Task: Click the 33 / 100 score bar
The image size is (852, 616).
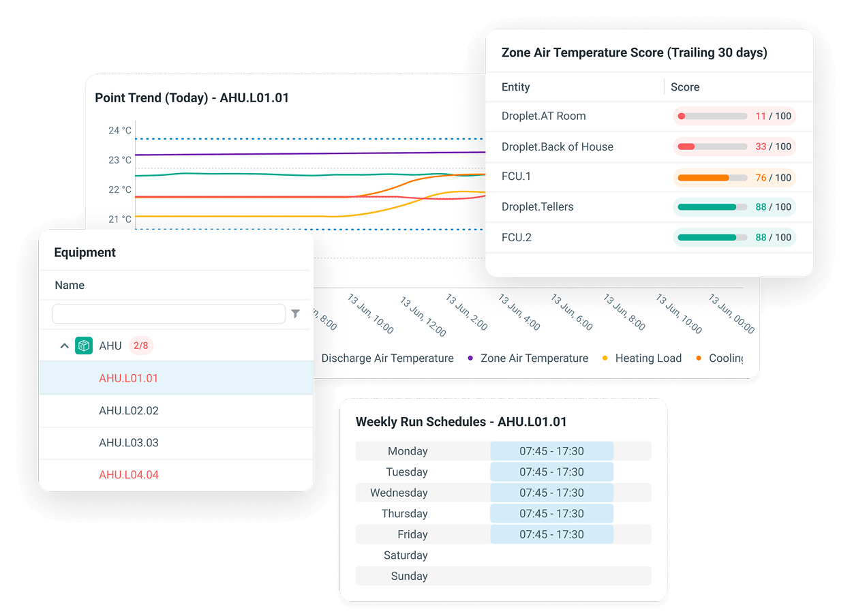Action: [x=734, y=147]
